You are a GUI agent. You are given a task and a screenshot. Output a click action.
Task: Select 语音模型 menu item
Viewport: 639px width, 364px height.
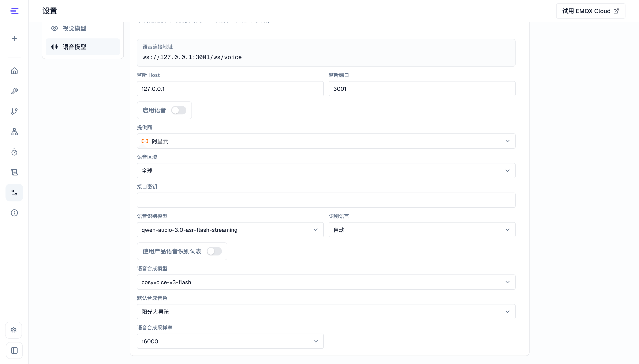(x=83, y=47)
